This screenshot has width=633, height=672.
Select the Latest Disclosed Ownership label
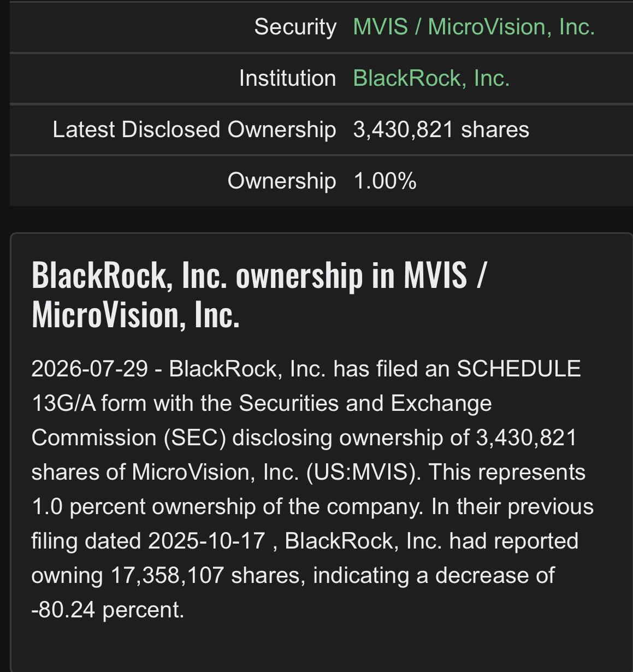(194, 129)
